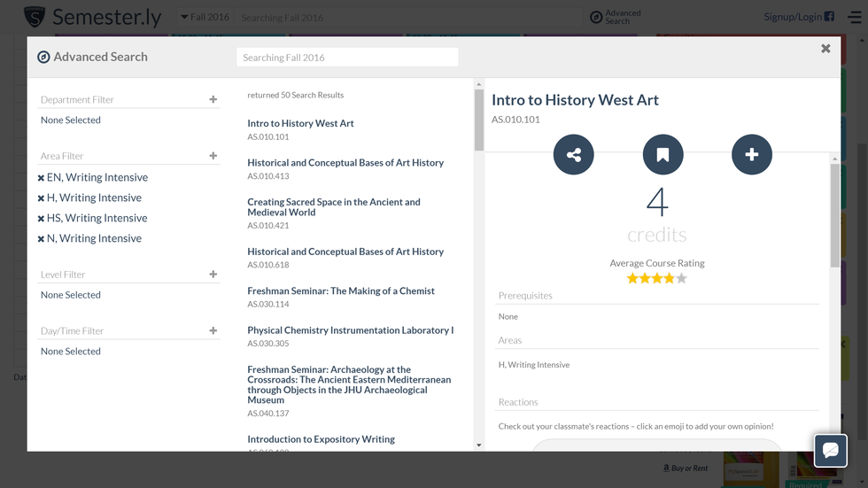The height and width of the screenshot is (488, 868).
Task: Close the Advanced Search modal
Action: click(825, 49)
